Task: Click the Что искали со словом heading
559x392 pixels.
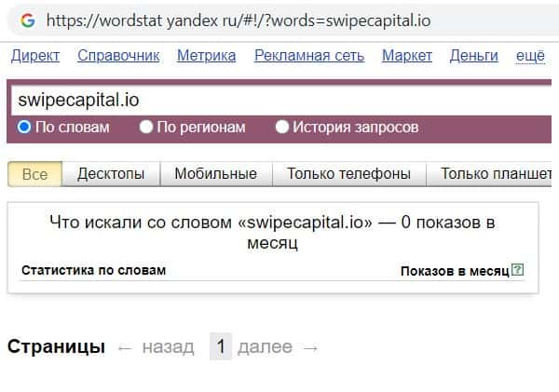Action: pos(272,233)
